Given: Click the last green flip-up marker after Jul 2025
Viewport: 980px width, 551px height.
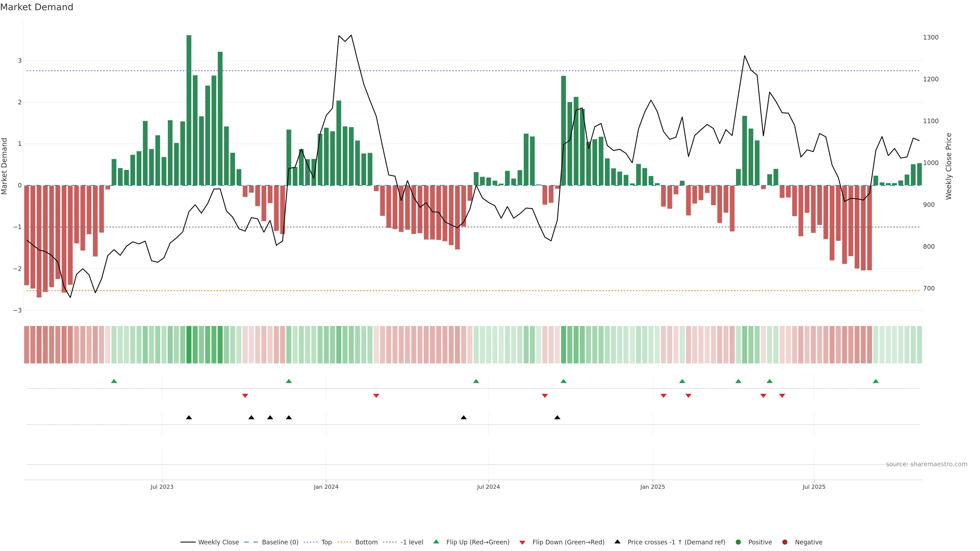Looking at the screenshot, I should pos(876,381).
